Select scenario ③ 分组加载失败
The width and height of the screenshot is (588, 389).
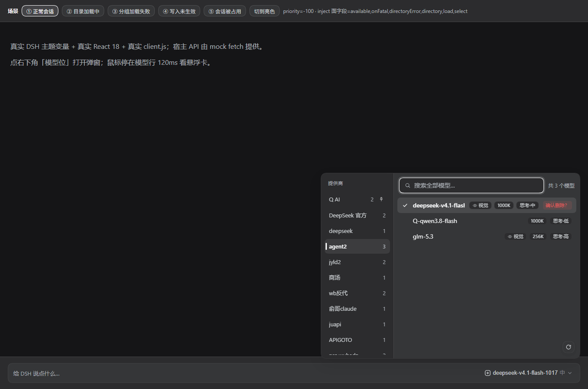tap(131, 11)
